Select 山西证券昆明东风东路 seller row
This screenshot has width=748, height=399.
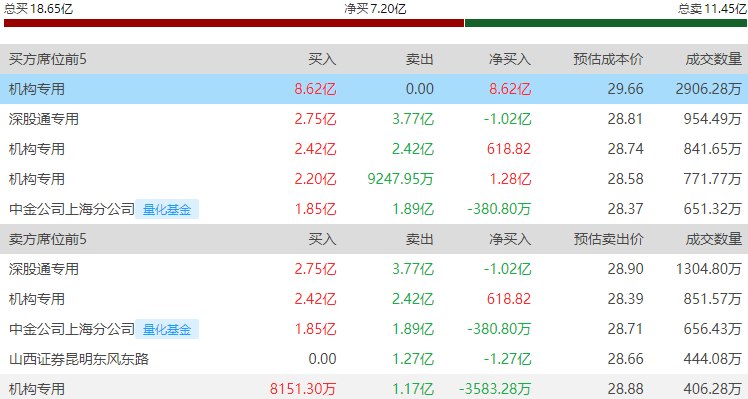click(x=374, y=359)
